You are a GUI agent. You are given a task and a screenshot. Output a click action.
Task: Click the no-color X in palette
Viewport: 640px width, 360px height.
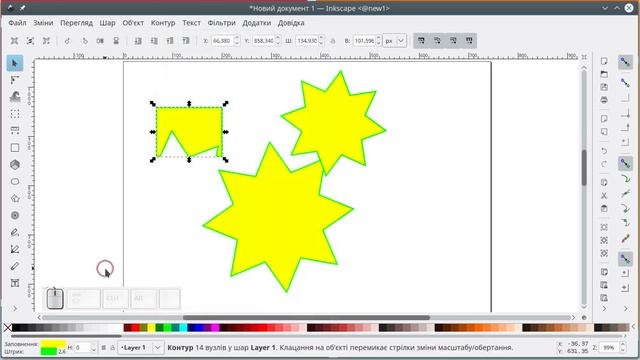7,327
